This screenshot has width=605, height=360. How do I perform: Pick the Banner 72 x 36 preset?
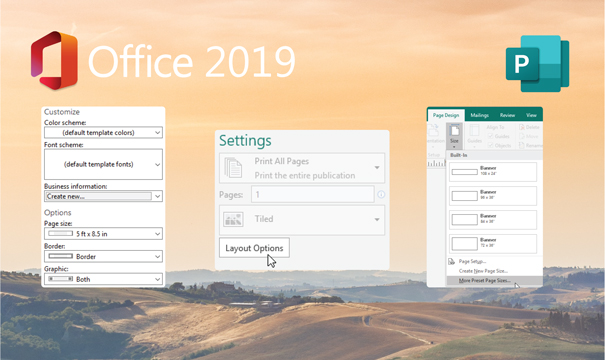[x=493, y=243]
